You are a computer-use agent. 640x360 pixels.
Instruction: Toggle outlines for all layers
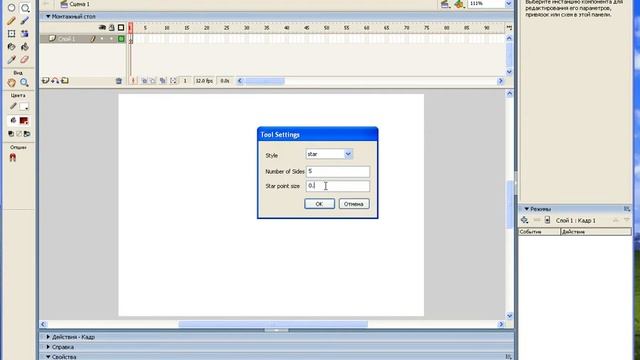pyautogui.click(x=121, y=28)
